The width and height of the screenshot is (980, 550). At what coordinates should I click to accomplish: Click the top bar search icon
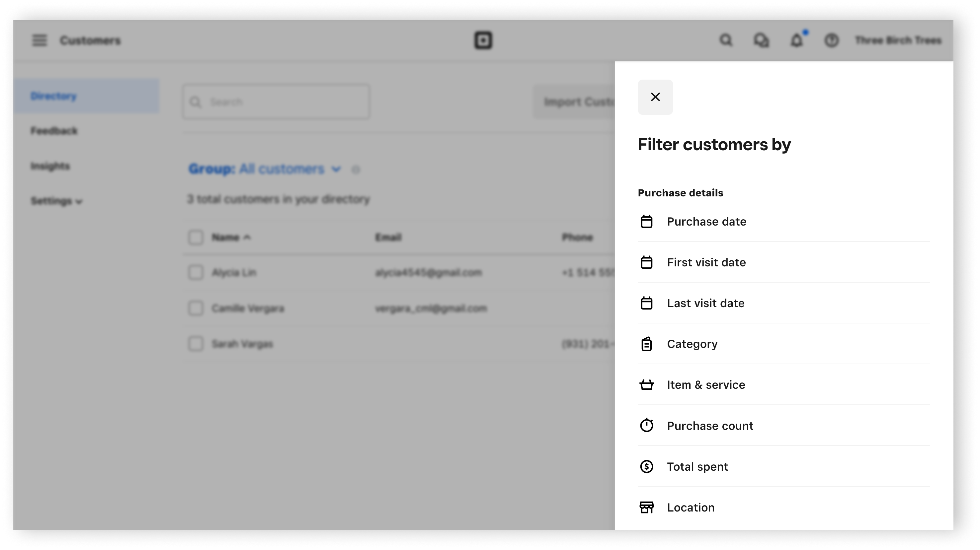point(726,40)
